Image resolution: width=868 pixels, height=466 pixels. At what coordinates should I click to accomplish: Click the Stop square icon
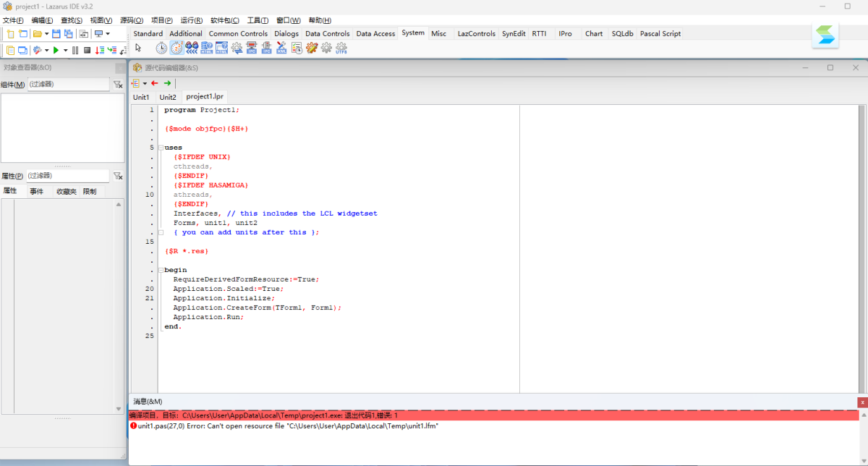click(x=87, y=50)
